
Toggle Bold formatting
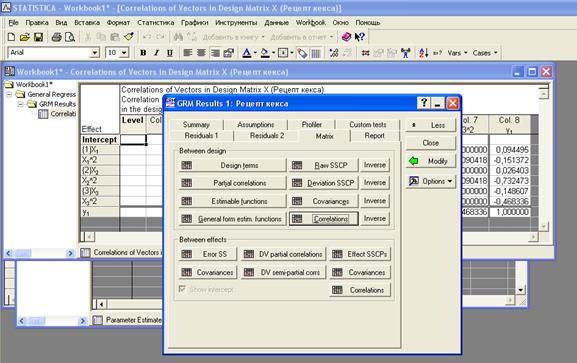pos(143,53)
